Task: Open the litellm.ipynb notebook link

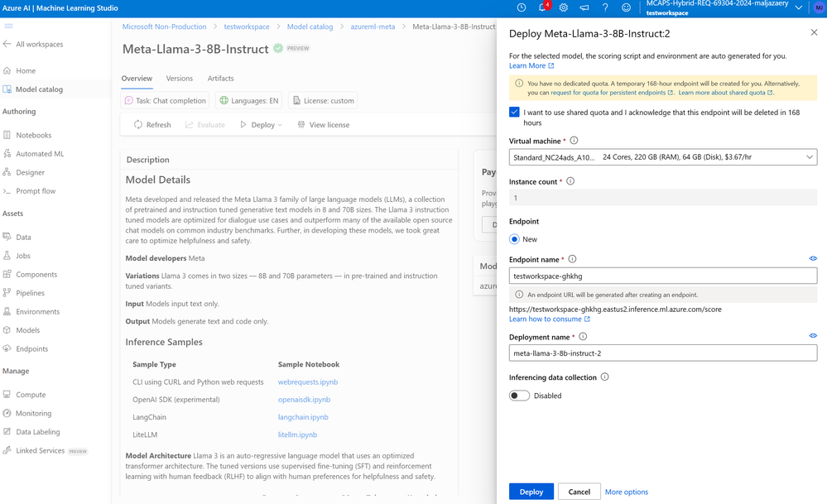Action: (x=297, y=435)
